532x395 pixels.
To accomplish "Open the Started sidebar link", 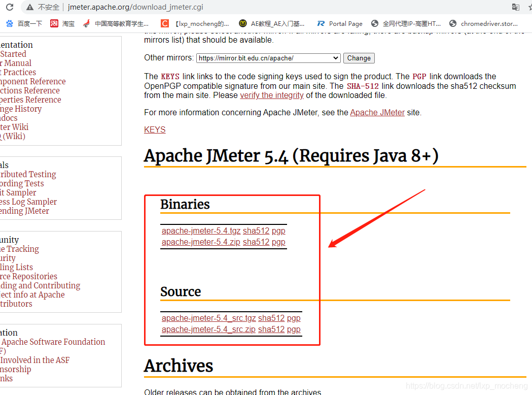I will [x=13, y=54].
